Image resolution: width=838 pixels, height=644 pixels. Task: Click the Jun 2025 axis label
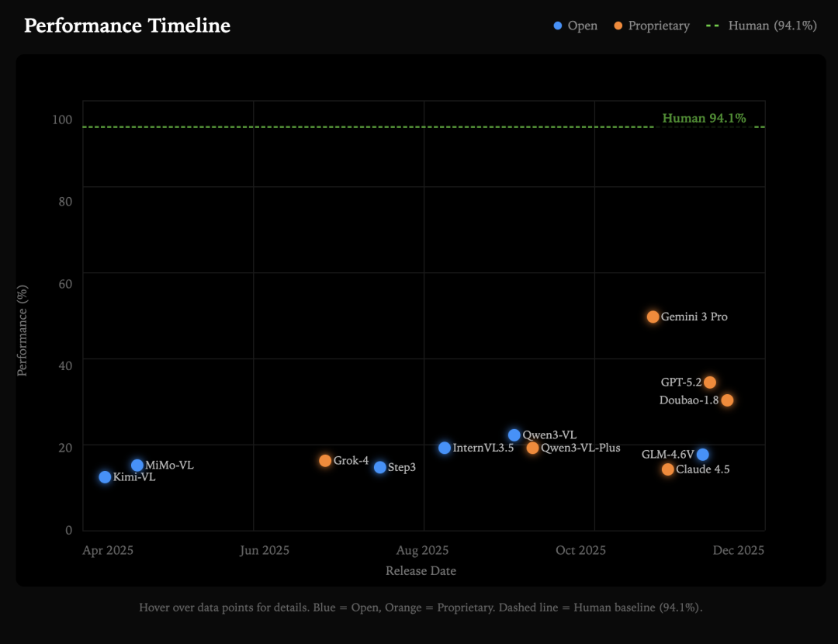click(264, 550)
